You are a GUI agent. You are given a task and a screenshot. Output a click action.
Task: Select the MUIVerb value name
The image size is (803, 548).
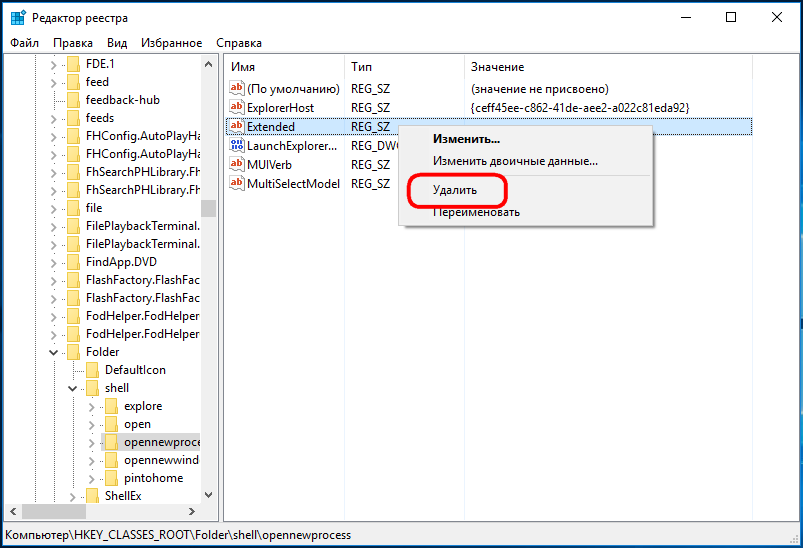coord(269,164)
